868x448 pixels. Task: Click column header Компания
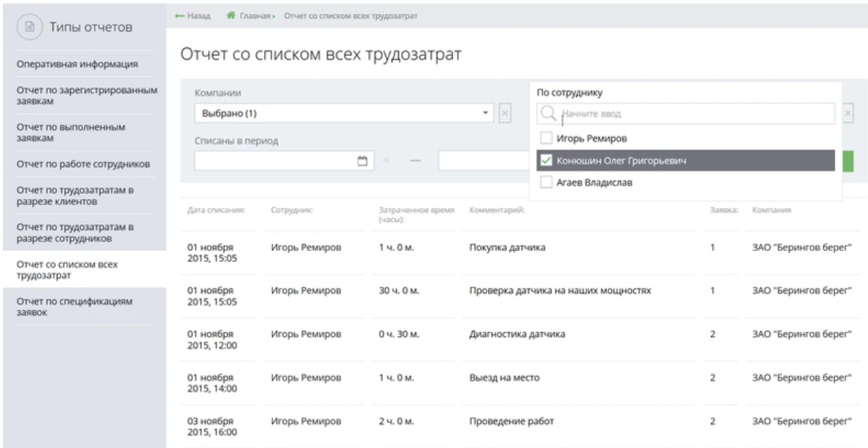tap(772, 210)
